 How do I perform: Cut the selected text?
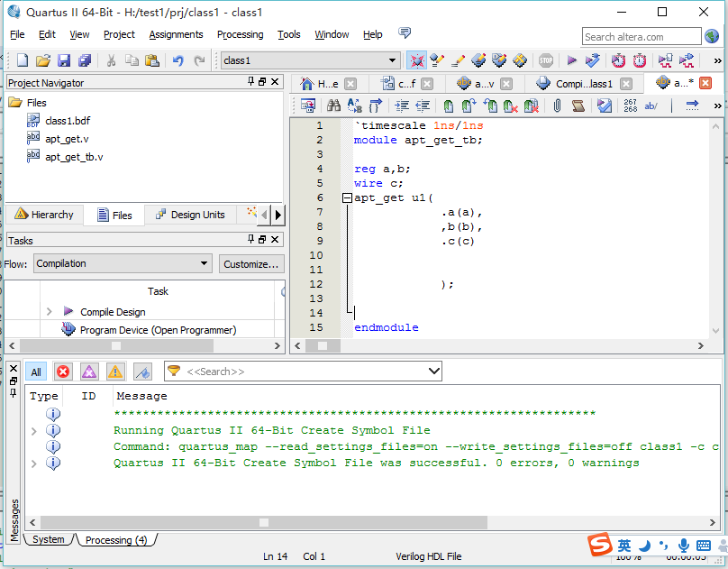(x=111, y=60)
